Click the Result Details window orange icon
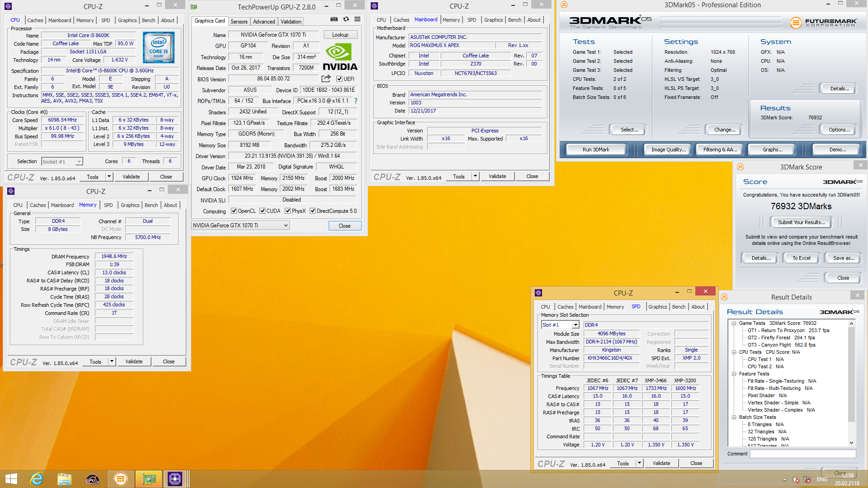Viewport: 868px width, 488px height. click(724, 297)
